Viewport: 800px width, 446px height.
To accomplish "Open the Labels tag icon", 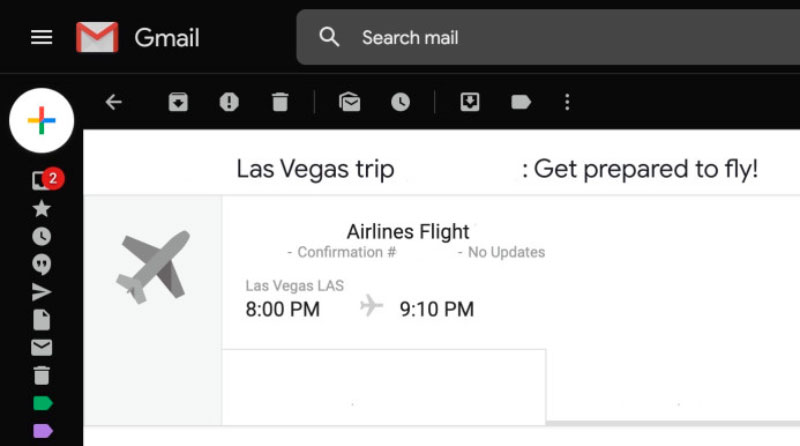I will (521, 102).
